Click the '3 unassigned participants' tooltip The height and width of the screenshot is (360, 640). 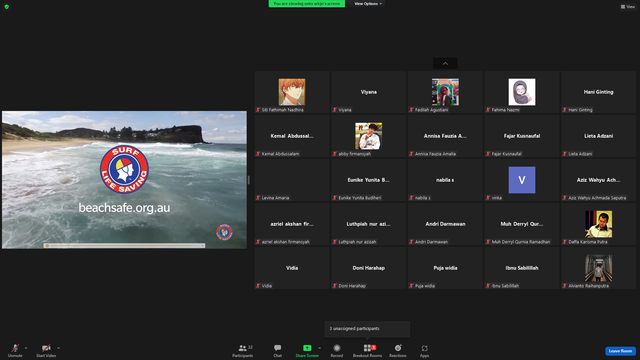367,329
